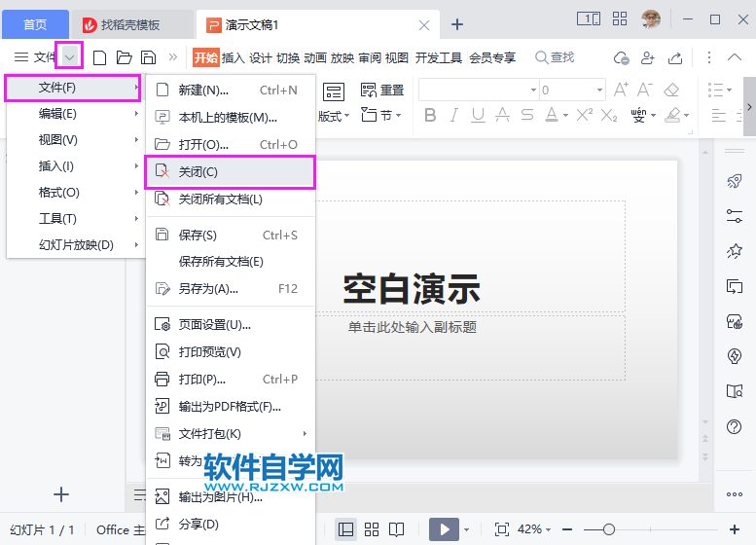Open the cloud sync status icon
Image resolution: width=756 pixels, height=545 pixels.
coord(621,57)
